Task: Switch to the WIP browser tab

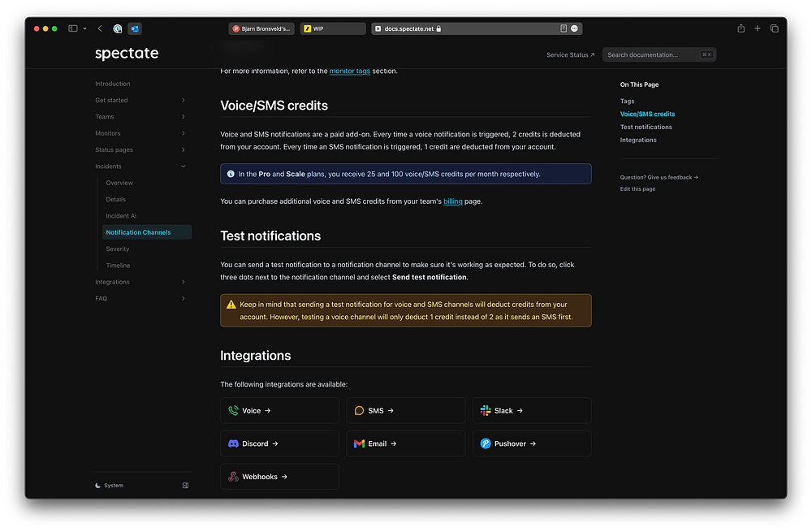Action: (332, 28)
